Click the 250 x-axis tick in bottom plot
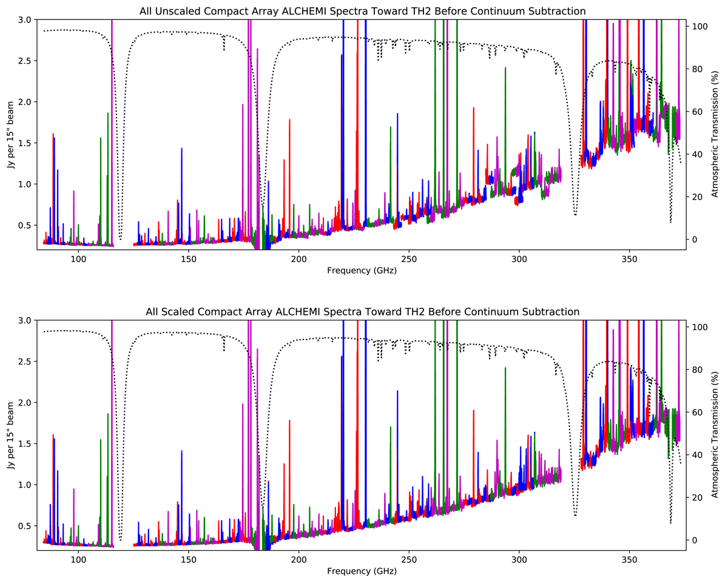The width and height of the screenshot is (728, 581). [409, 560]
